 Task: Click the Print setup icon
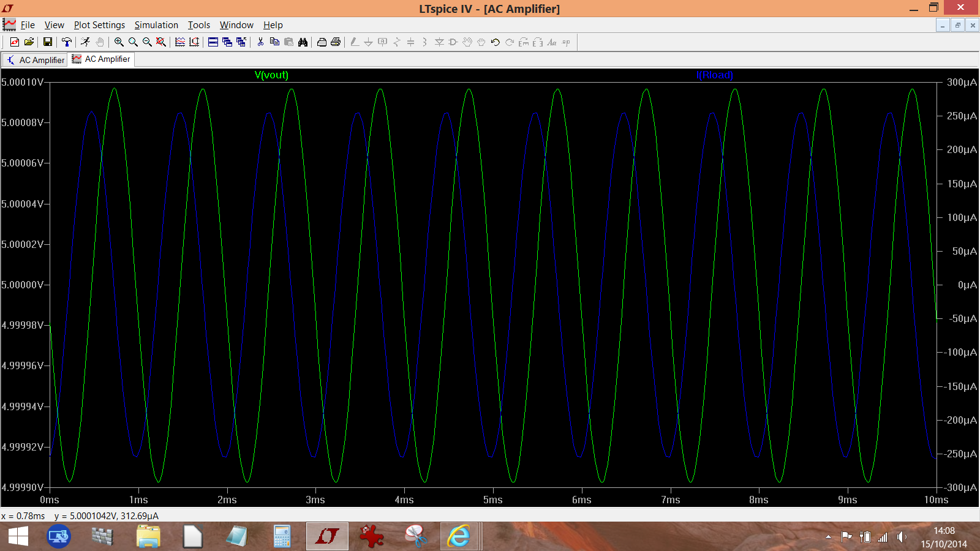[322, 42]
